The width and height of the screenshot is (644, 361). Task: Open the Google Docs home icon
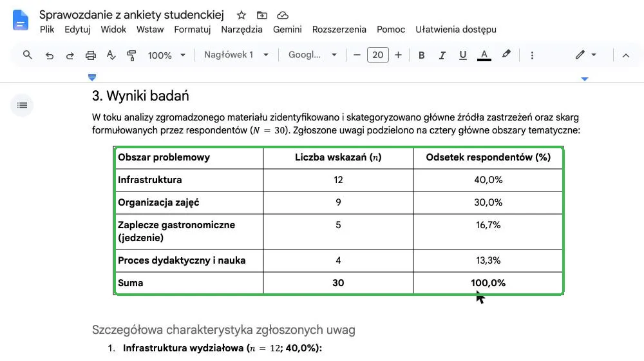tap(21, 20)
